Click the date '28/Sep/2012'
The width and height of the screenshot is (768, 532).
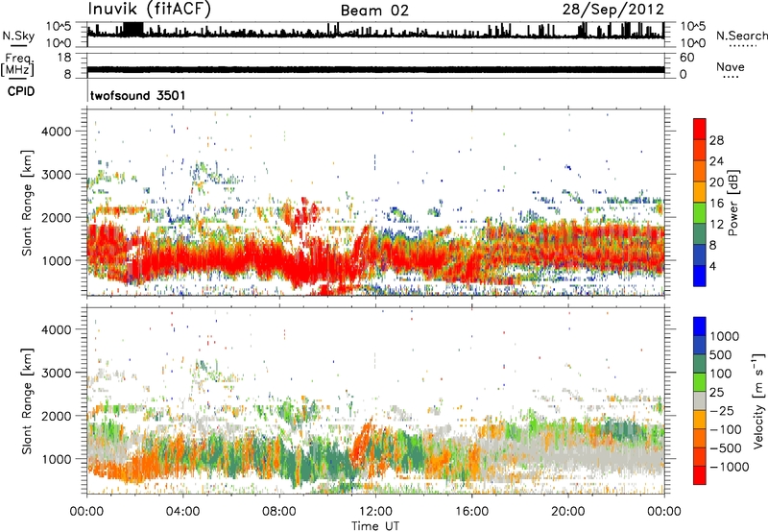click(x=612, y=10)
